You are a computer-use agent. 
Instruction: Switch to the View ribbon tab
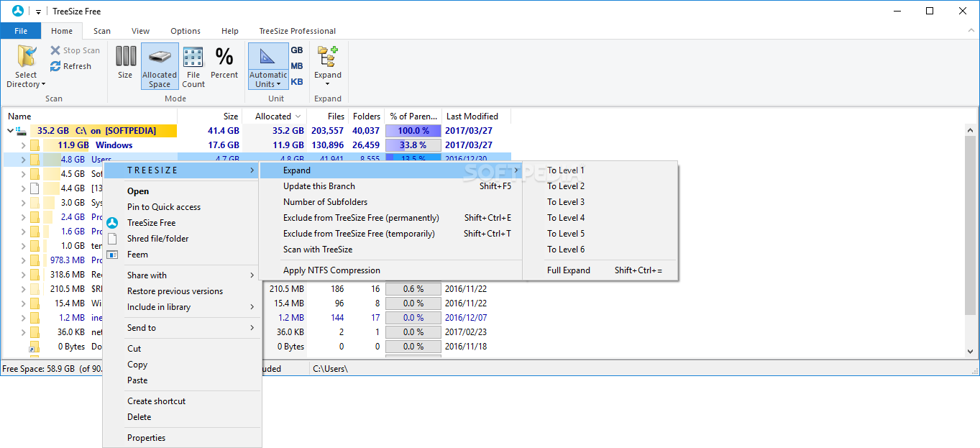coord(141,31)
